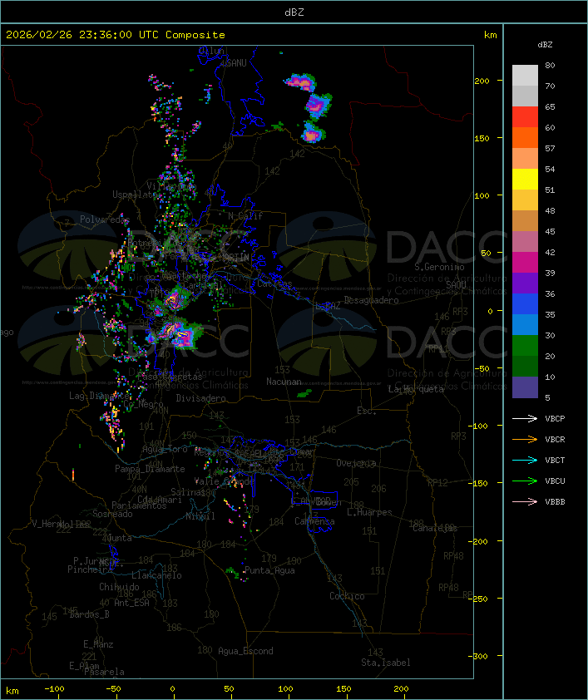
Task: Click the Pasarela map label
Action: (104, 672)
